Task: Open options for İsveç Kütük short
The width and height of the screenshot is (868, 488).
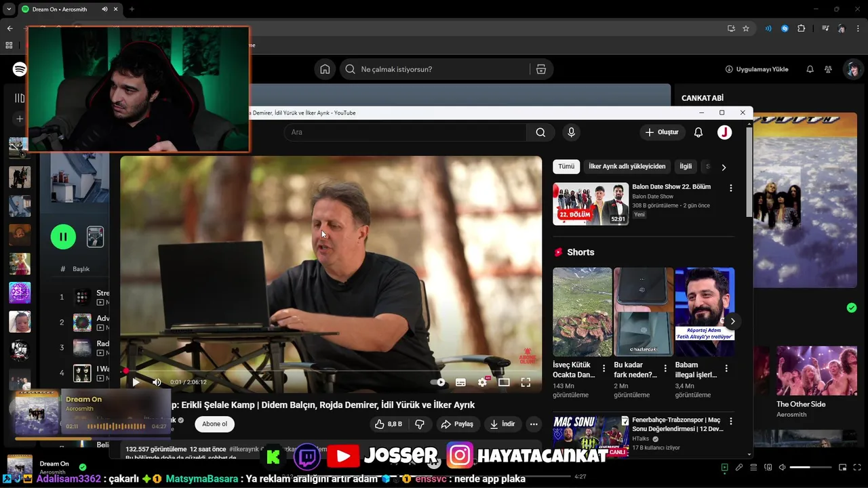Action: (604, 369)
